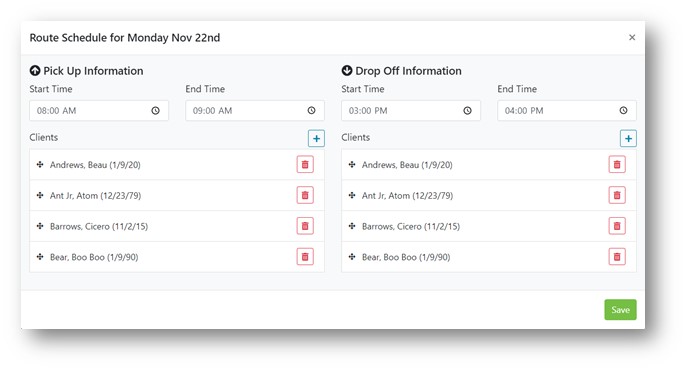Close the Route Schedule dialog

tap(632, 37)
